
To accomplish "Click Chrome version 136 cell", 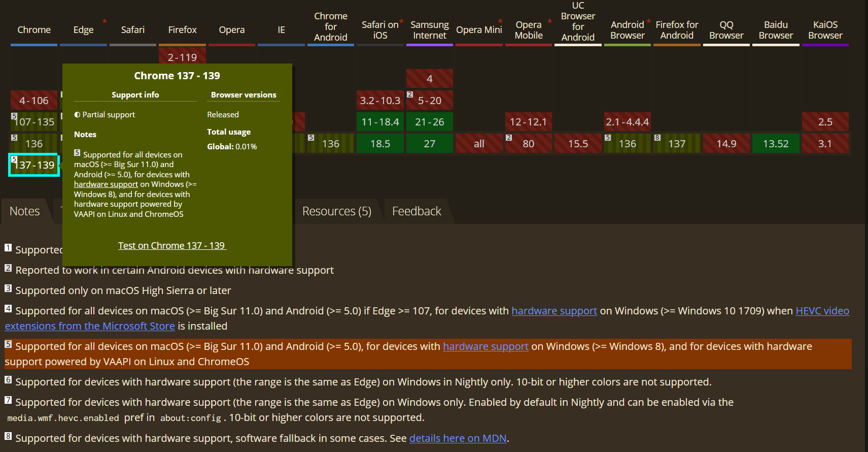I will point(34,144).
